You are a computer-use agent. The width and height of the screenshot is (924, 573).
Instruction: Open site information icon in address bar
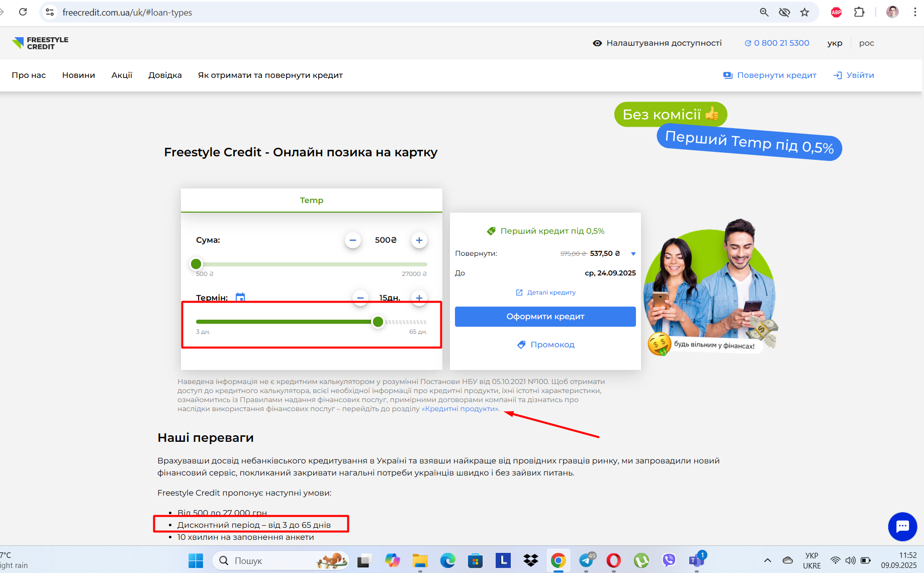coord(50,12)
